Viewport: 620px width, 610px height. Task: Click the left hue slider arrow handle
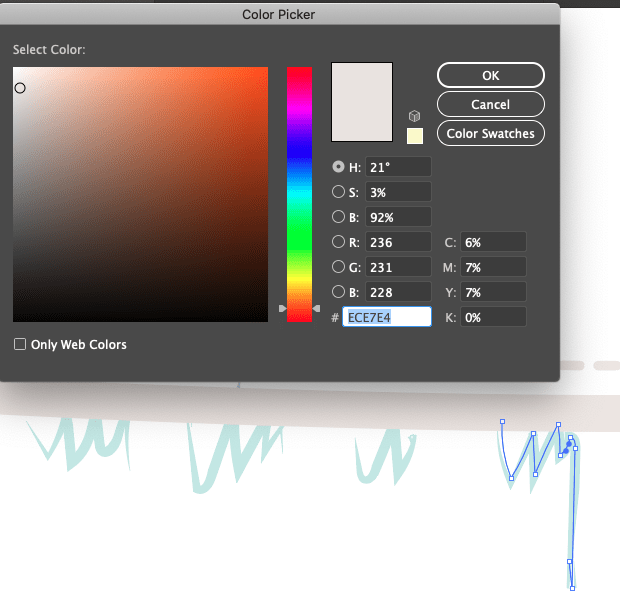282,308
